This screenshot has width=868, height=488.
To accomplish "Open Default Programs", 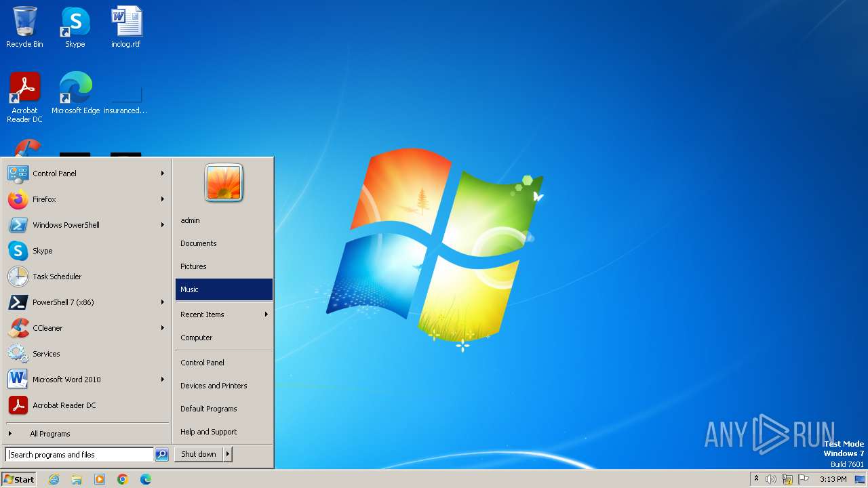I will (x=224, y=409).
